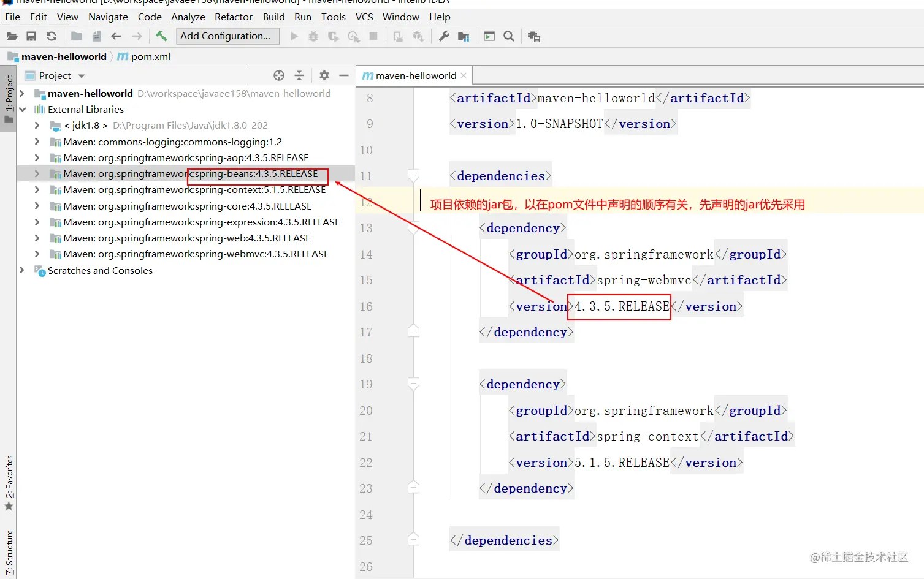This screenshot has height=579, width=924.
Task: Open the File menu
Action: (12, 17)
